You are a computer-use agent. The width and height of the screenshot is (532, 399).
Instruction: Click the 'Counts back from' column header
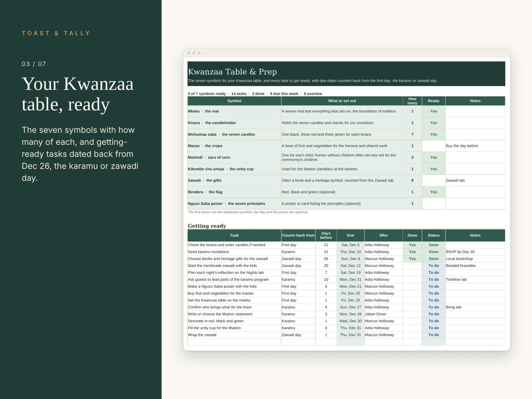(x=298, y=236)
